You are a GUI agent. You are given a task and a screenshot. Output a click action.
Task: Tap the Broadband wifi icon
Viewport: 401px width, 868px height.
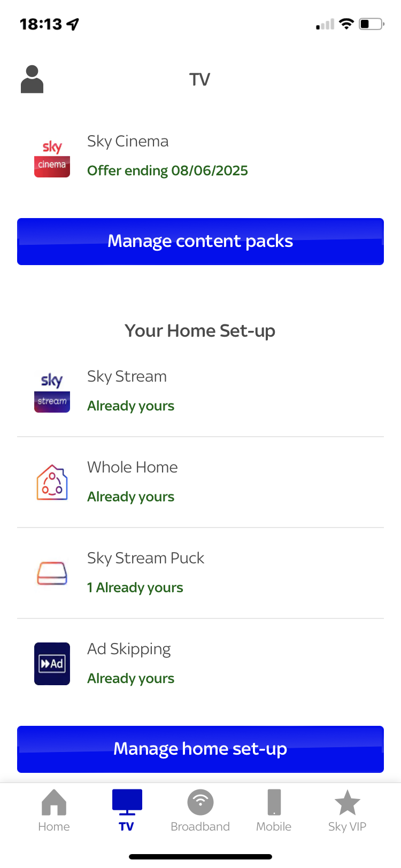click(x=200, y=802)
